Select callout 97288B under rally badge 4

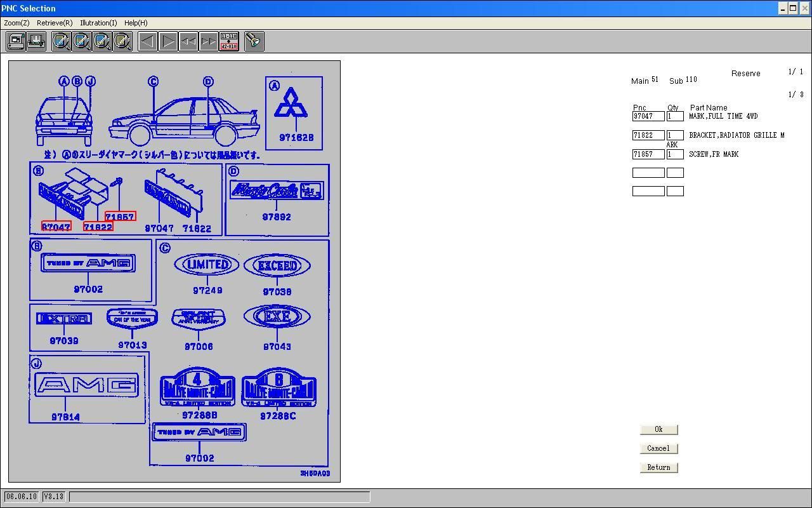click(x=200, y=415)
